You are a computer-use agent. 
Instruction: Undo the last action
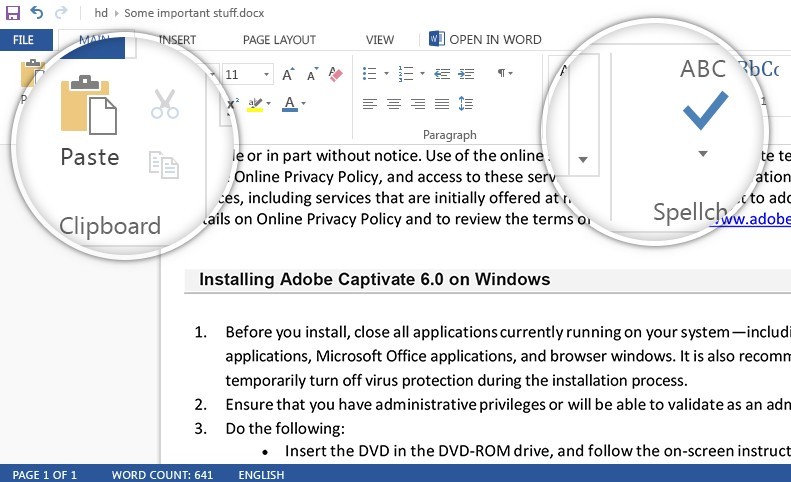(x=37, y=12)
